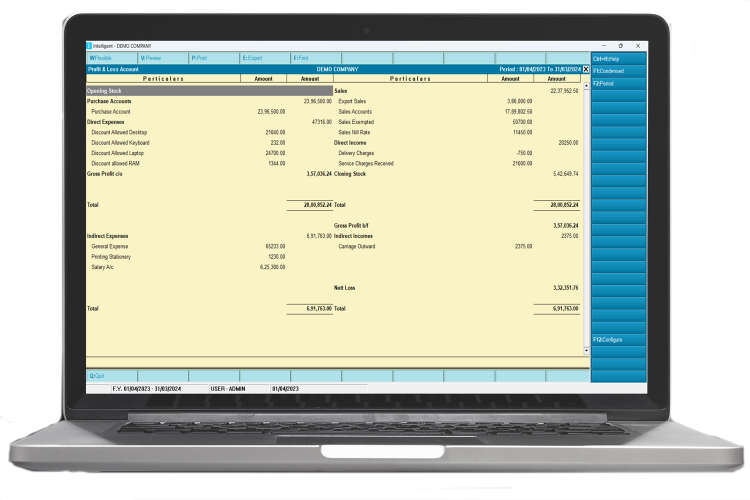This screenshot has width=750, height=500.
Task: Click the right Particulars column header
Action: (x=410, y=78)
